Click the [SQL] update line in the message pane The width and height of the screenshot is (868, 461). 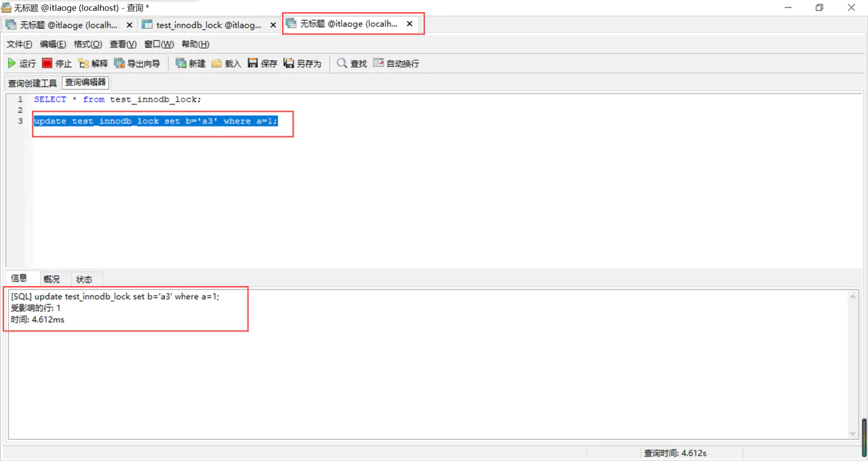pos(115,296)
